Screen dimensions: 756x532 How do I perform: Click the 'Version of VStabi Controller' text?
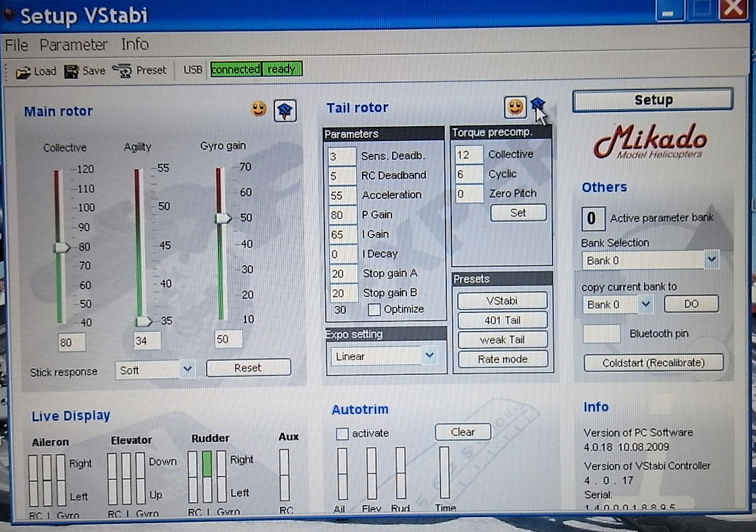[x=647, y=466]
